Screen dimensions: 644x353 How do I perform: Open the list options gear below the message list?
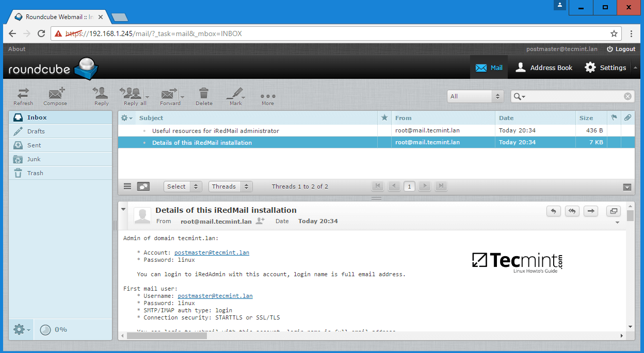[127, 186]
